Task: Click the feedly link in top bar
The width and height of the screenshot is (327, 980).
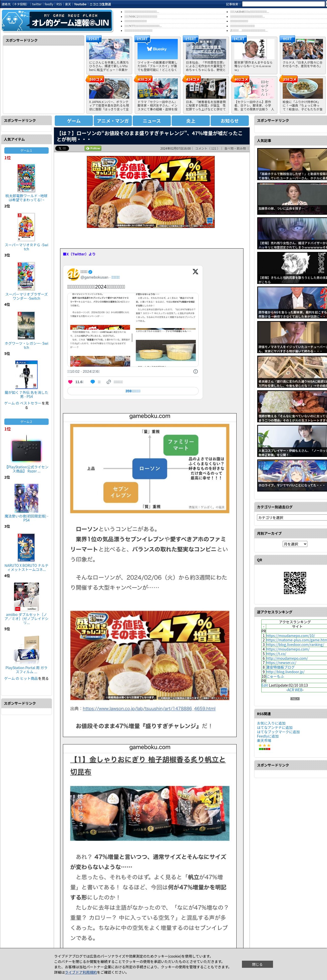Action: pos(49,4)
